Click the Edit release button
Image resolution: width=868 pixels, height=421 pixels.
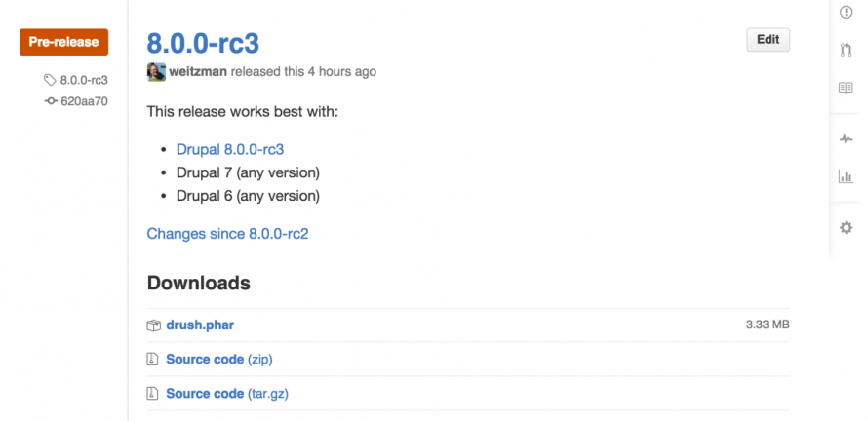click(x=768, y=40)
